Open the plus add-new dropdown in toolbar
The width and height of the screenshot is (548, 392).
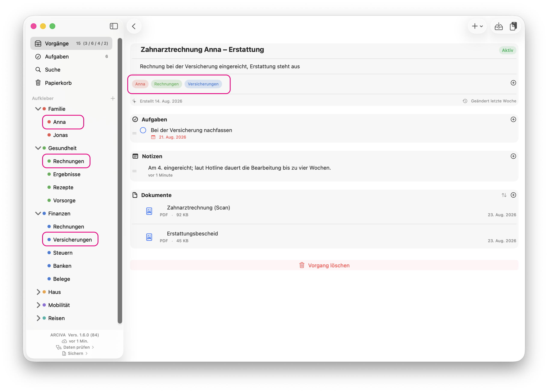coord(477,26)
